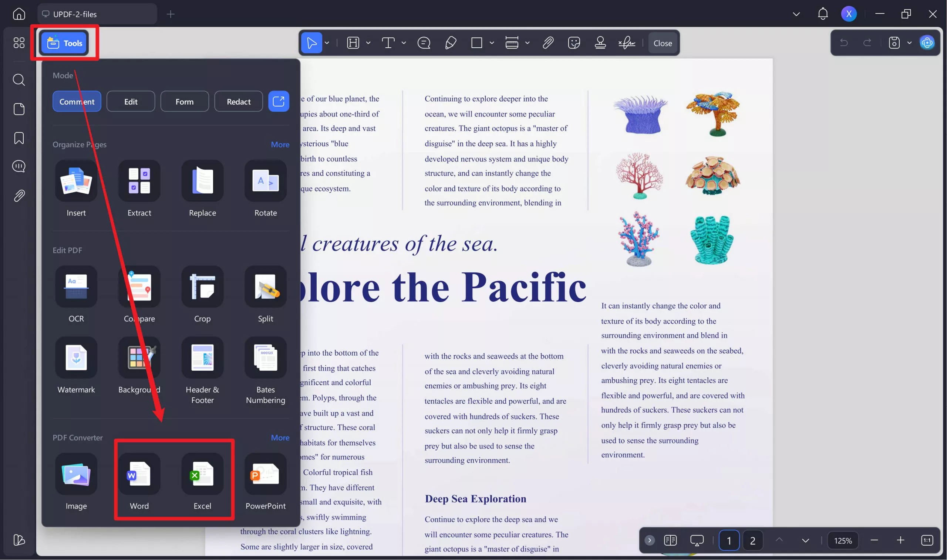Switch to Redact mode

point(238,102)
